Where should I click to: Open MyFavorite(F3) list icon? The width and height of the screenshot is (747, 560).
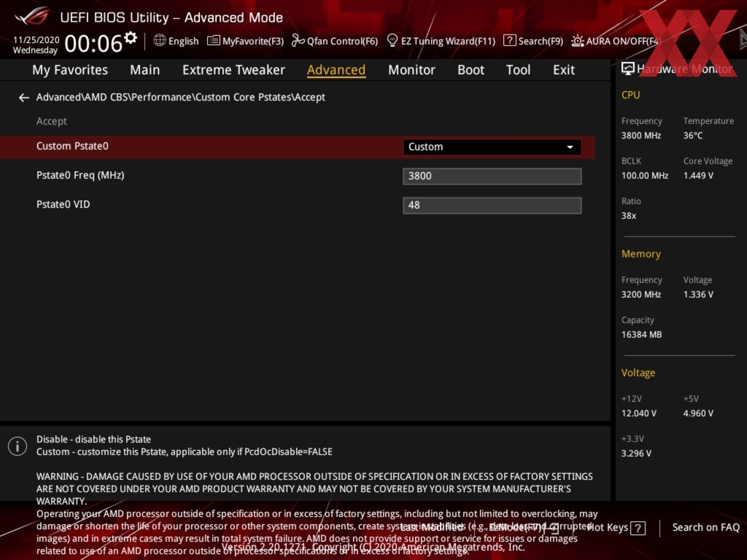coord(213,41)
